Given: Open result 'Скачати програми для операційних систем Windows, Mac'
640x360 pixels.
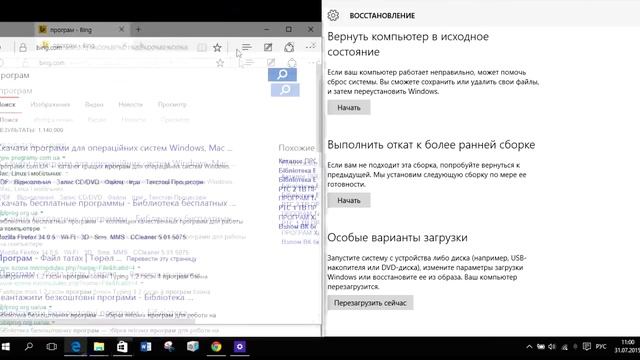Looking at the screenshot, I should [x=116, y=148].
